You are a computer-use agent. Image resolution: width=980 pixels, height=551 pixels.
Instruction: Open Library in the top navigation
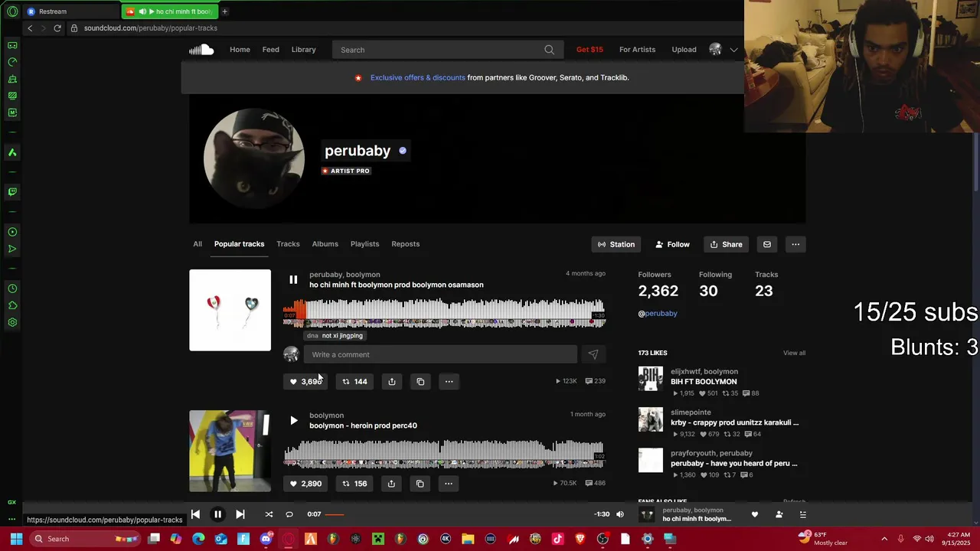click(x=303, y=50)
